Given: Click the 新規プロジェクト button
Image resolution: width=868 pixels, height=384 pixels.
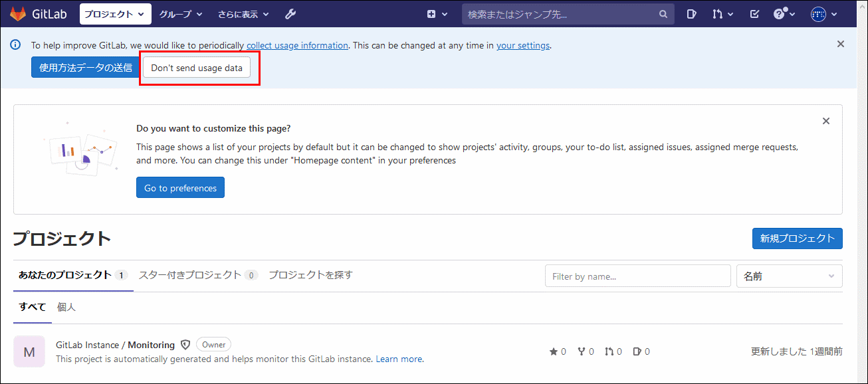Looking at the screenshot, I should 798,239.
